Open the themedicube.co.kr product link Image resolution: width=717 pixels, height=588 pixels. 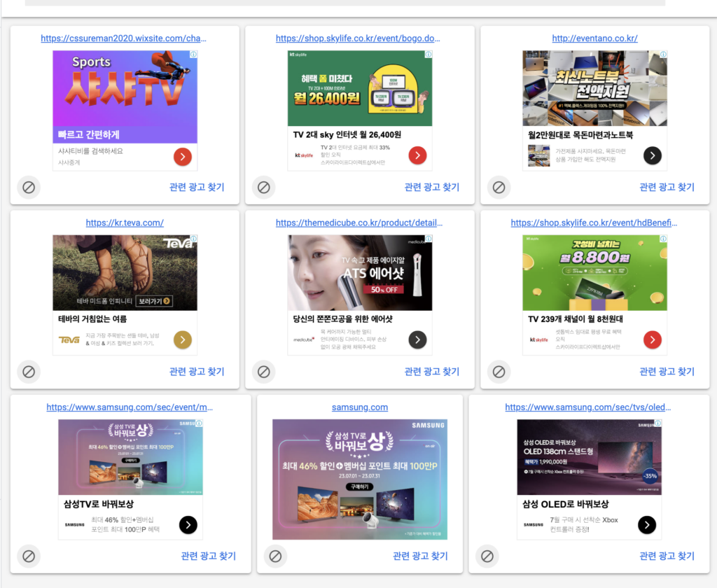coord(359,223)
